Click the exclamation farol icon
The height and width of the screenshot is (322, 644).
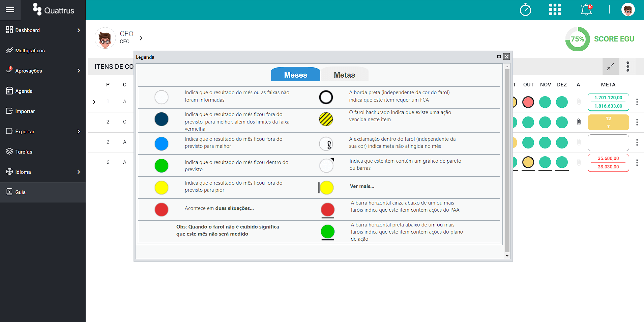tap(326, 144)
